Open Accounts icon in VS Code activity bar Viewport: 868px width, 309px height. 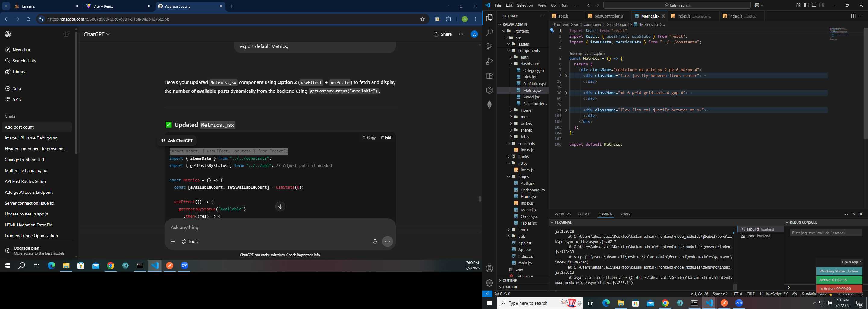pyautogui.click(x=489, y=269)
